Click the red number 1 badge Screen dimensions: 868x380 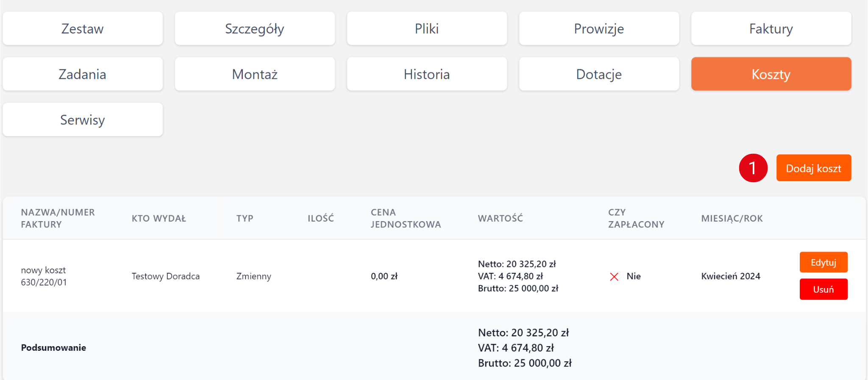[x=753, y=168]
